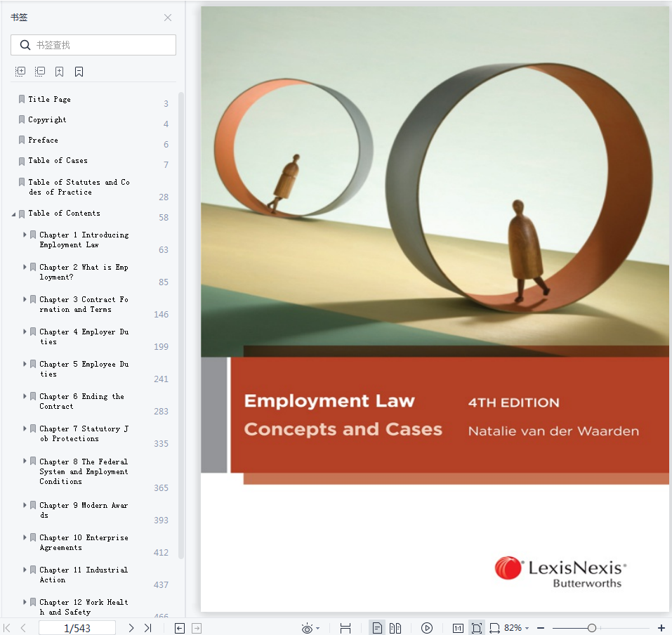
Task: Click the bookmark search field
Action: (93, 45)
